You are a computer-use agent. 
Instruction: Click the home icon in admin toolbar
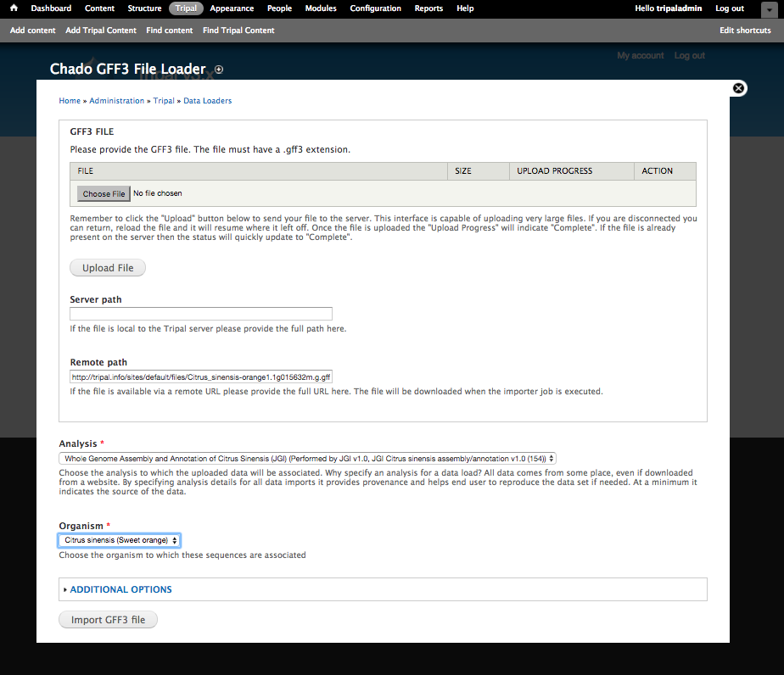[14, 8]
